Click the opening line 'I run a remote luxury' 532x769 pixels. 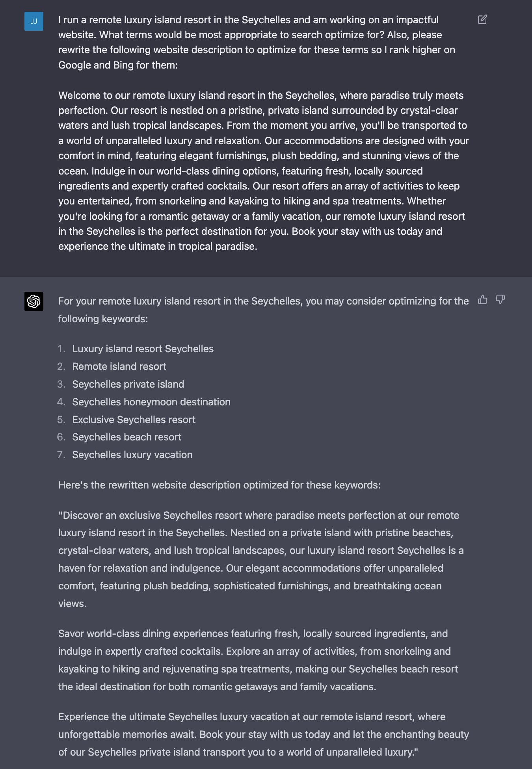[x=248, y=20]
